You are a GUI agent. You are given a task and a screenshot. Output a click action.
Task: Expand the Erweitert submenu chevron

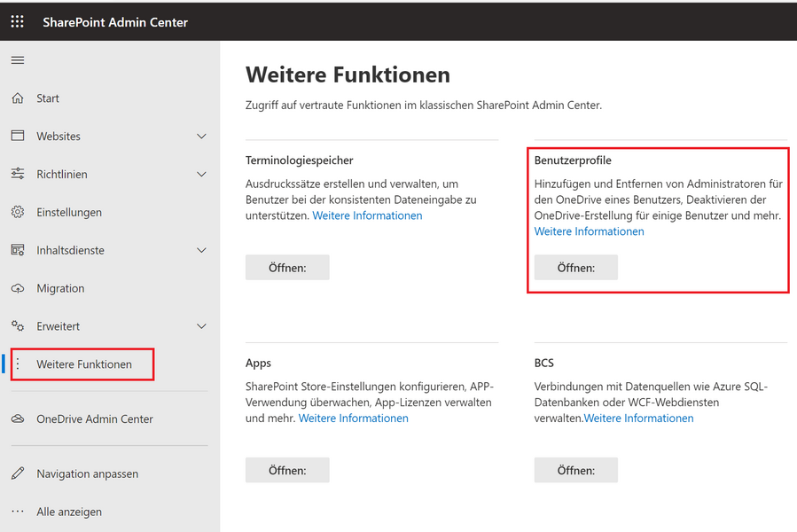(202, 326)
